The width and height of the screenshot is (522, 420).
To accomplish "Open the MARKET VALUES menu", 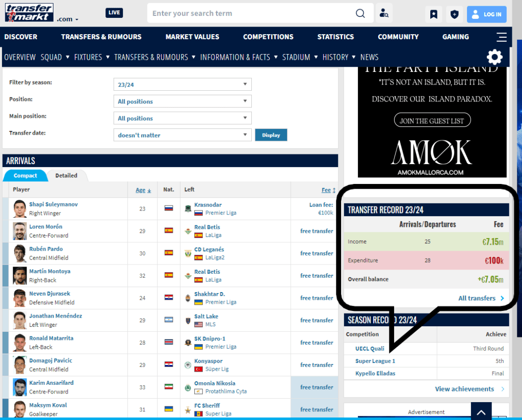I will tap(192, 37).
